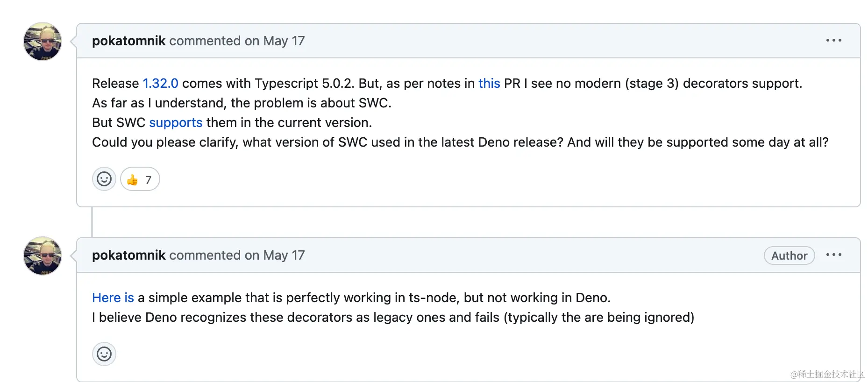Add a reaction to the first comment
The height and width of the screenshot is (382, 868).
click(x=104, y=179)
